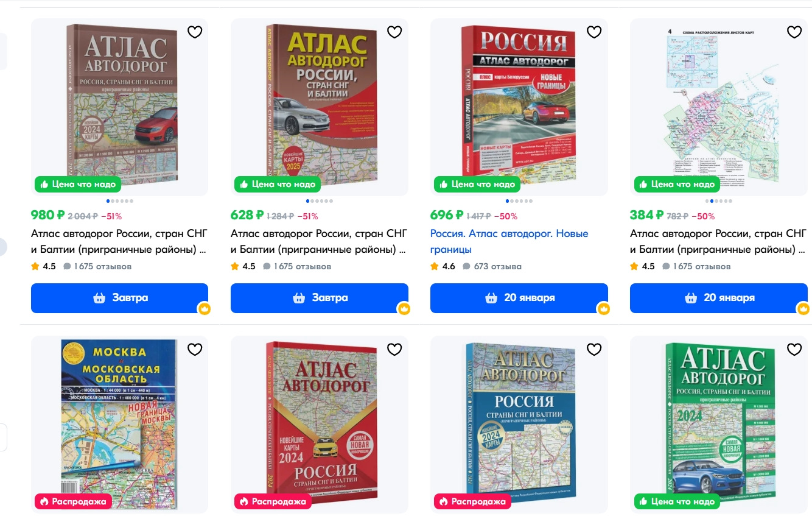The height and width of the screenshot is (516, 812).
Task: Open Россия. Атлас автодорог. Новые границы link
Action: coord(509,242)
